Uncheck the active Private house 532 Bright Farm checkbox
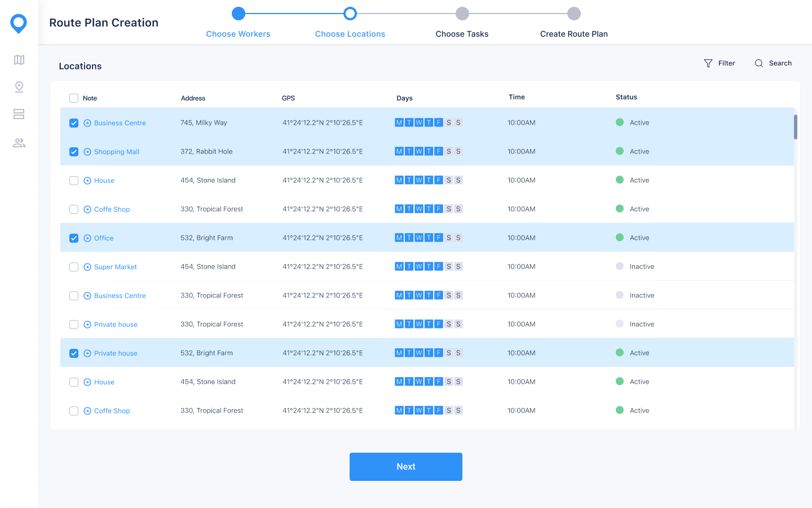The image size is (812, 508). pyautogui.click(x=74, y=353)
